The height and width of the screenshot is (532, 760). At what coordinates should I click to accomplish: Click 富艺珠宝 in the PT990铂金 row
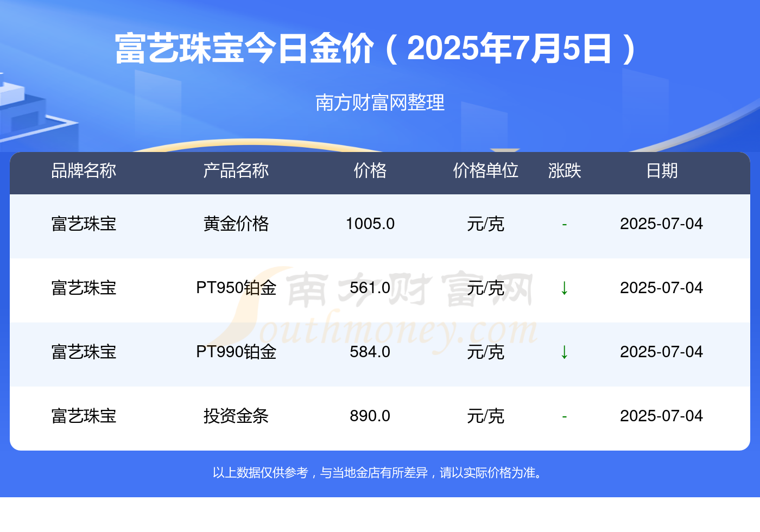tap(84, 352)
